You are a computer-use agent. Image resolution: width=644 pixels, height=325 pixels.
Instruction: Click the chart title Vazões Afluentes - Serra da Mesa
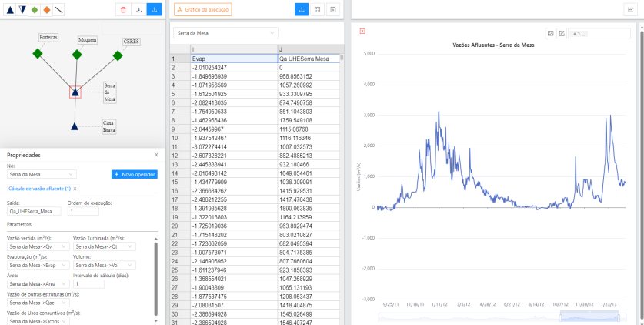coord(493,45)
